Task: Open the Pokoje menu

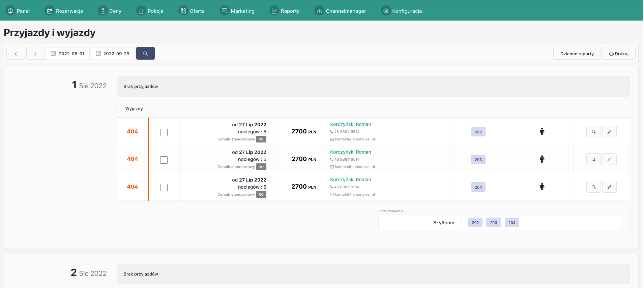Action: click(150, 11)
